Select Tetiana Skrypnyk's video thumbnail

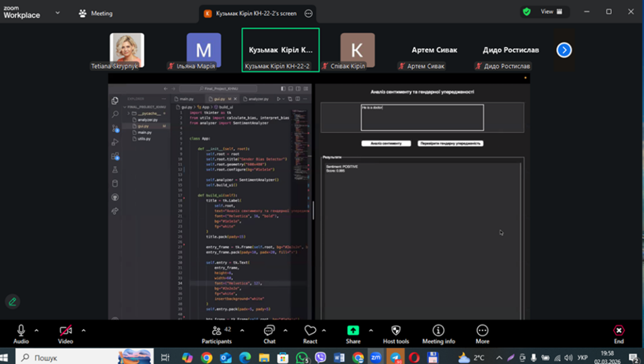point(127,50)
